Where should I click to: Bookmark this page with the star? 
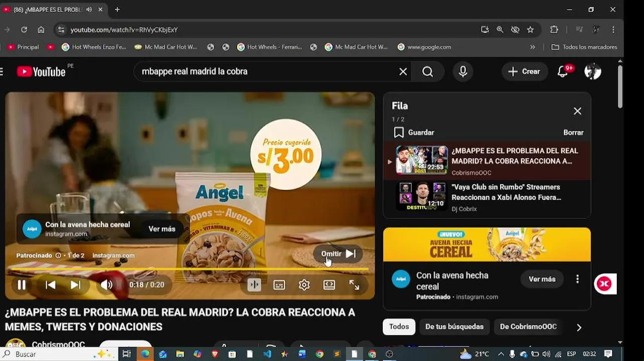530,30
